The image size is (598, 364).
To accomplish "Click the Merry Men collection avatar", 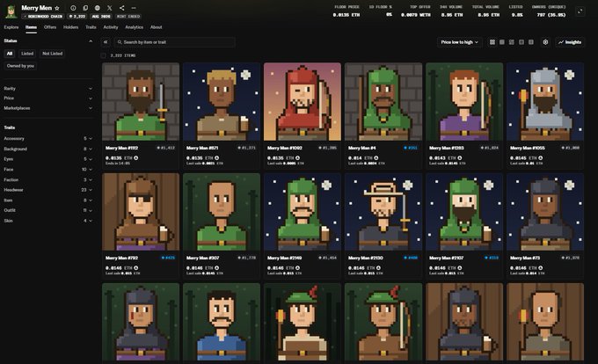I will pyautogui.click(x=11, y=11).
